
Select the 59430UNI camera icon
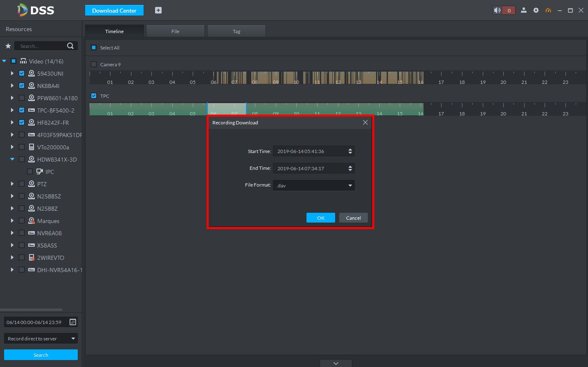pos(32,73)
